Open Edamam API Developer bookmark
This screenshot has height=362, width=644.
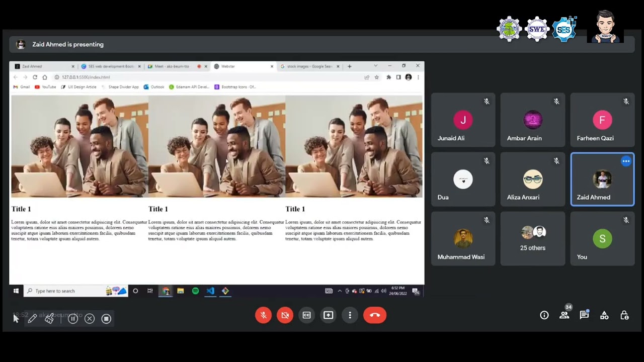pos(189,87)
